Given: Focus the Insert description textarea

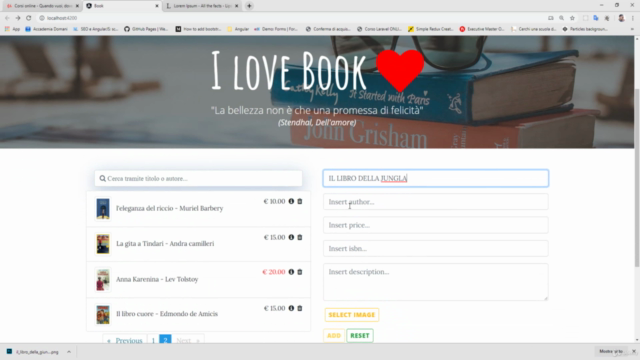Looking at the screenshot, I should tap(436, 282).
